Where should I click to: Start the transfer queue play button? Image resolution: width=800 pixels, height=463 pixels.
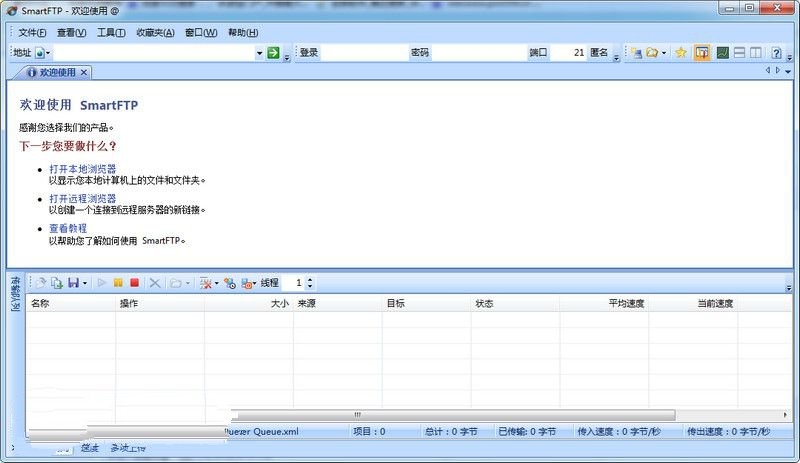(101, 282)
